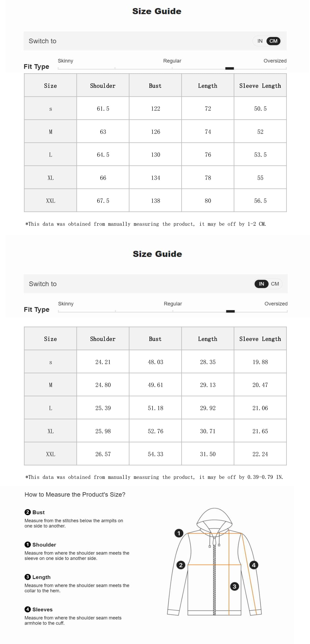This screenshot has height=644, width=310.
Task: Click the active CM pill in the top size guide
Action: point(273,41)
